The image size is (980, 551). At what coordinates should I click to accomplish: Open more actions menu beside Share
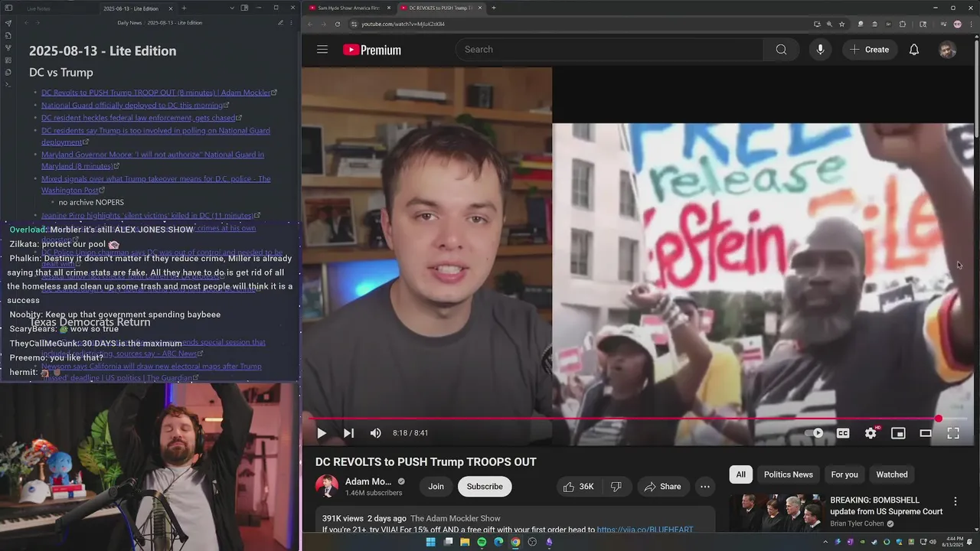705,487
